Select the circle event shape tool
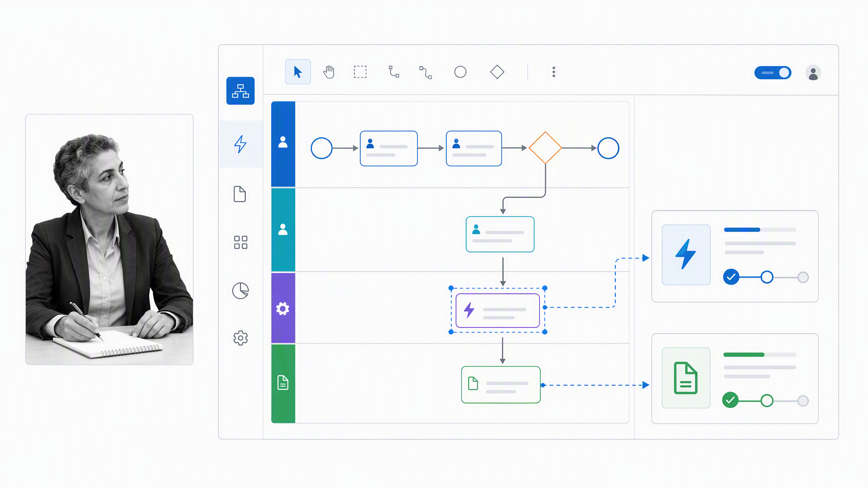The height and width of the screenshot is (488, 868). (460, 72)
